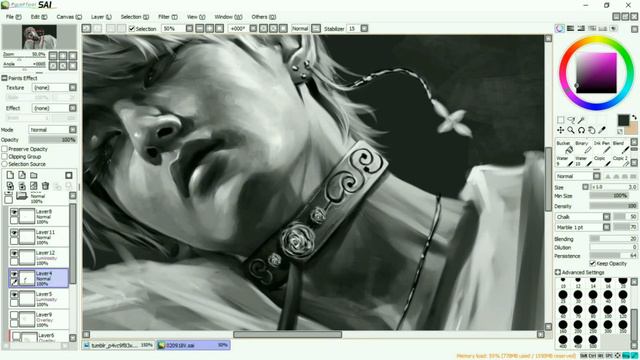Select the magic wand tool
Image resolution: width=640 pixels, height=360 pixels.
click(581, 120)
